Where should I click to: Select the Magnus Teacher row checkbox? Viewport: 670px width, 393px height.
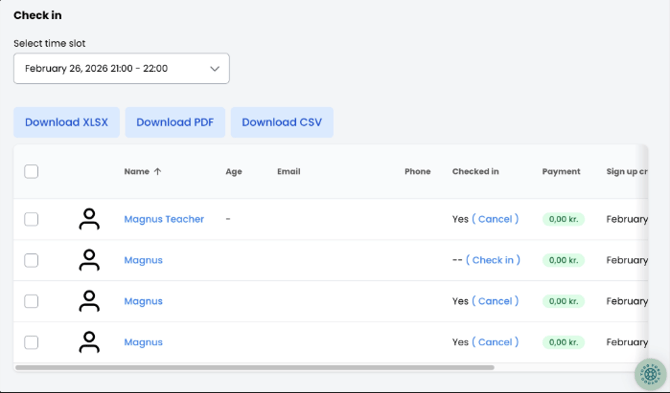click(31, 219)
